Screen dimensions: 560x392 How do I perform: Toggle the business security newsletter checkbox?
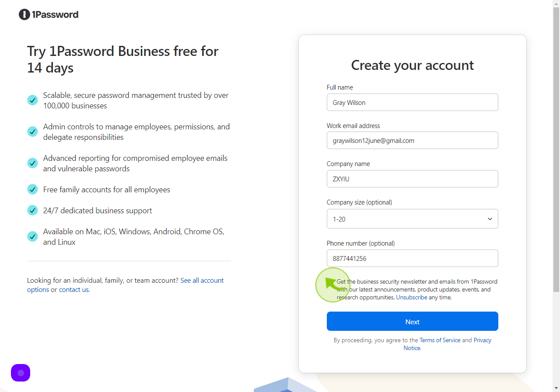[330, 282]
